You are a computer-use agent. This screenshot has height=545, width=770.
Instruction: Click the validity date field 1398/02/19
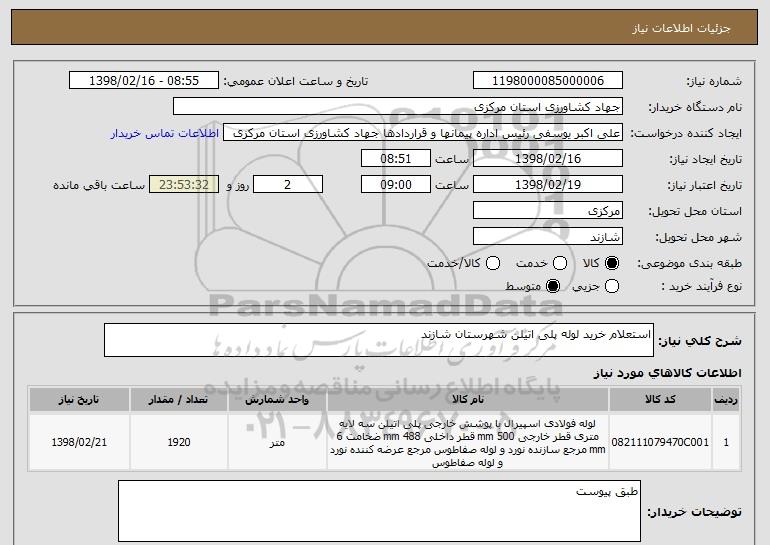(x=548, y=185)
